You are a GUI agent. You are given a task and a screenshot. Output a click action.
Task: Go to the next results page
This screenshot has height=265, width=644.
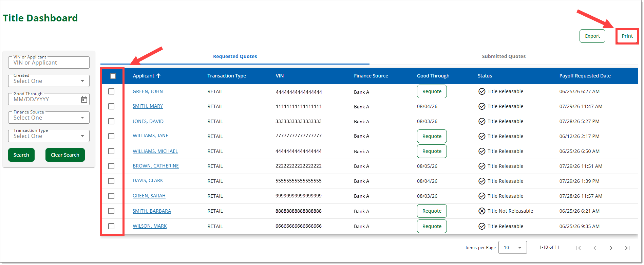611,248
